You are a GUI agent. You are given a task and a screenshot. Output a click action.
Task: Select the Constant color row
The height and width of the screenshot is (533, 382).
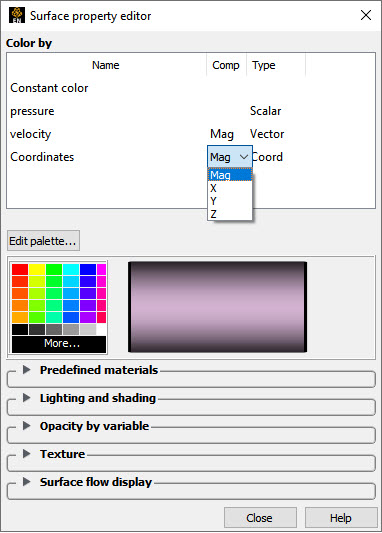coord(191,88)
